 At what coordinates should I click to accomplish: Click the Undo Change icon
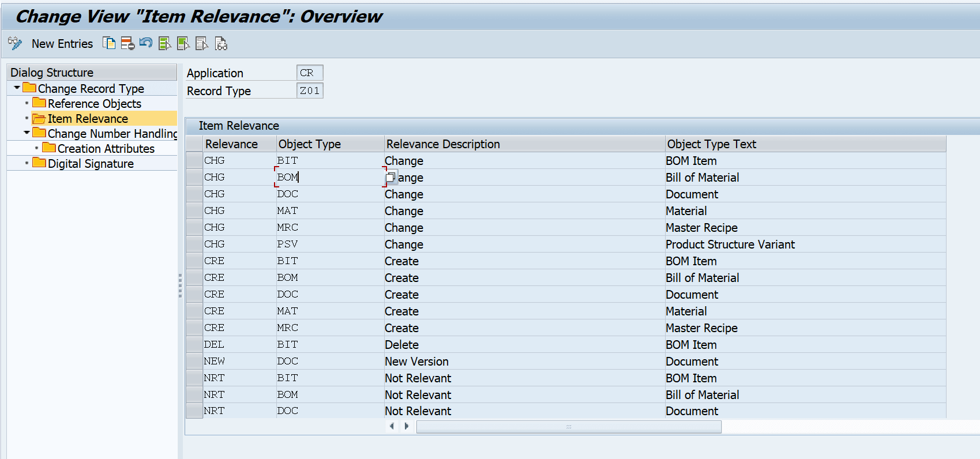146,43
